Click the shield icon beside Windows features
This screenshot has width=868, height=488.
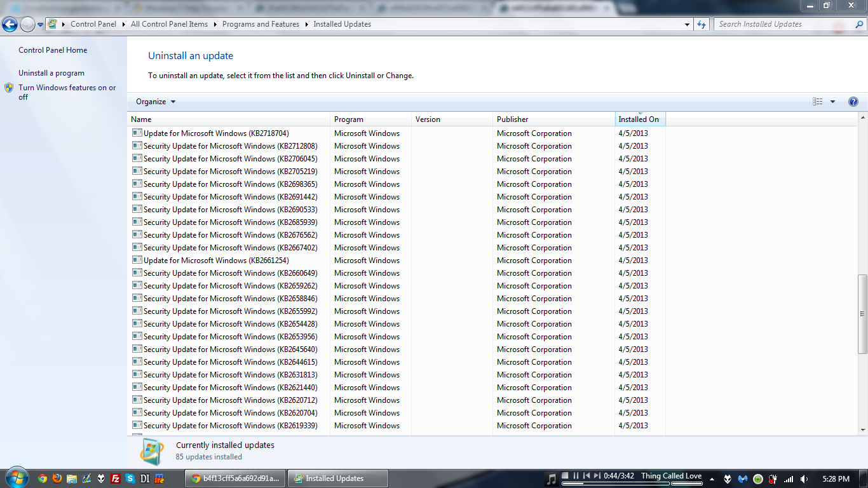coord(9,88)
